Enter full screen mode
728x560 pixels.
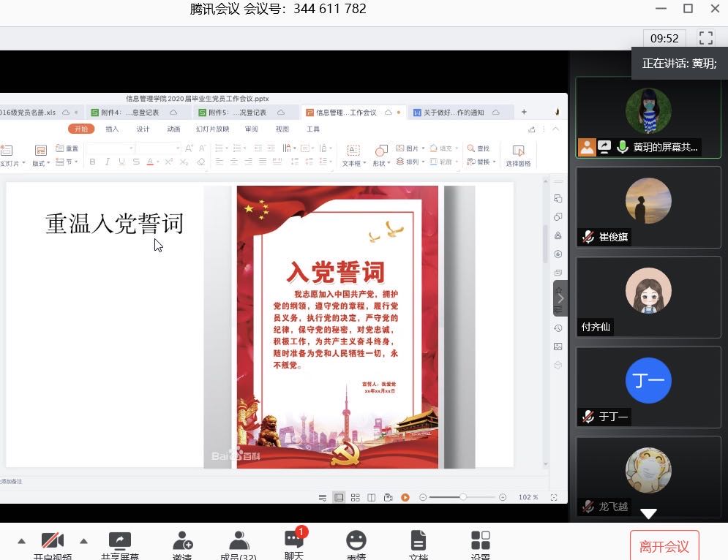point(705,37)
